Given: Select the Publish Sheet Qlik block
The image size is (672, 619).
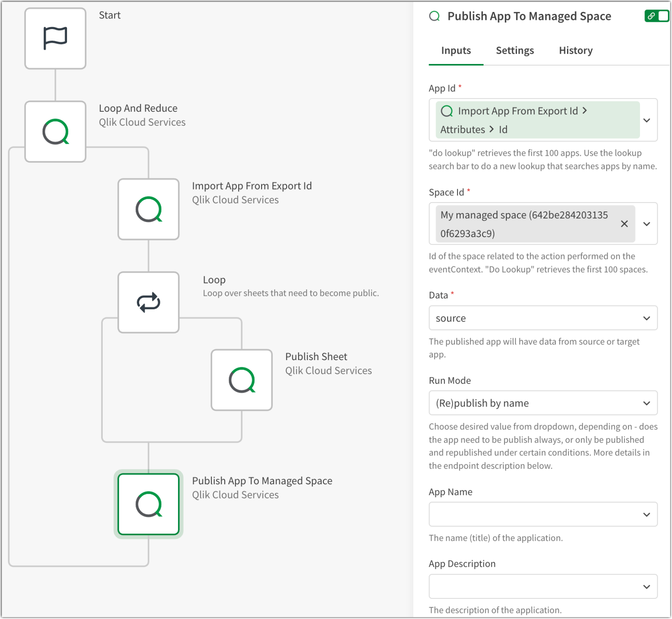Looking at the screenshot, I should pyautogui.click(x=242, y=380).
